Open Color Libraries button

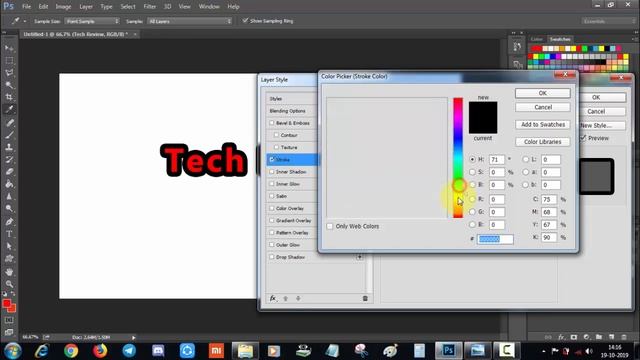pos(542,142)
